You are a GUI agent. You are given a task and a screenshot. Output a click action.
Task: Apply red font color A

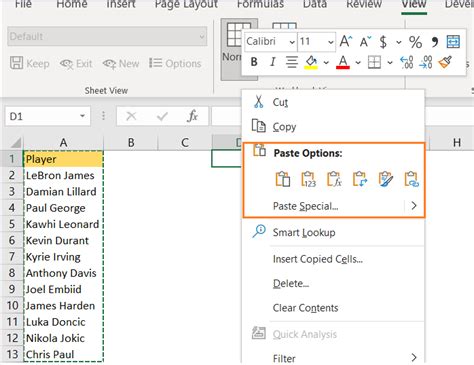point(343,62)
